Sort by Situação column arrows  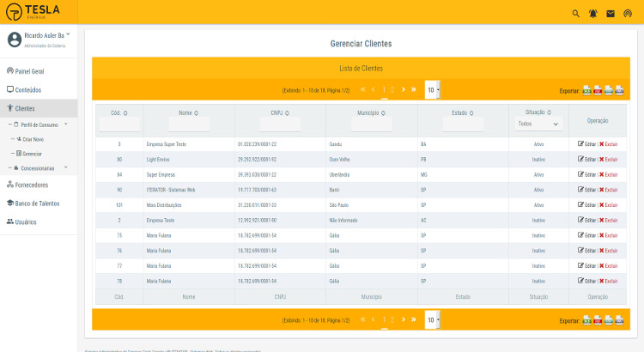pos(550,112)
